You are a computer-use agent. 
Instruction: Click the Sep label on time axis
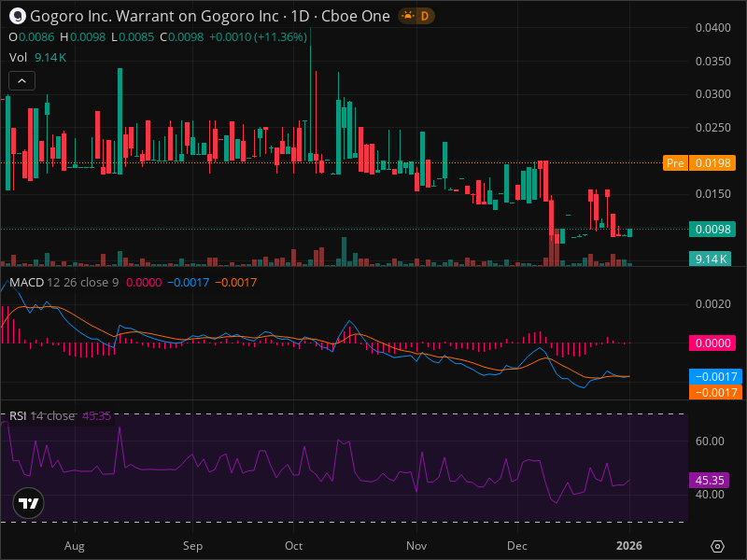pyautogui.click(x=192, y=546)
